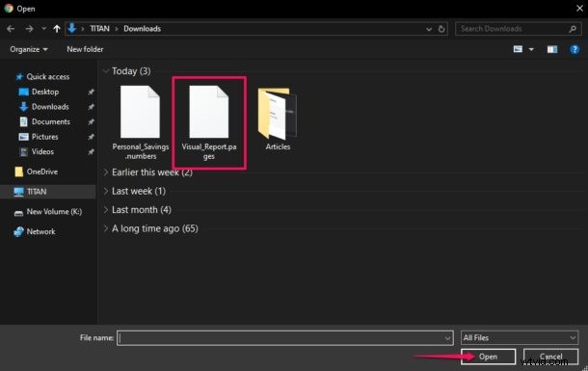Click the Open button

[x=488, y=357]
